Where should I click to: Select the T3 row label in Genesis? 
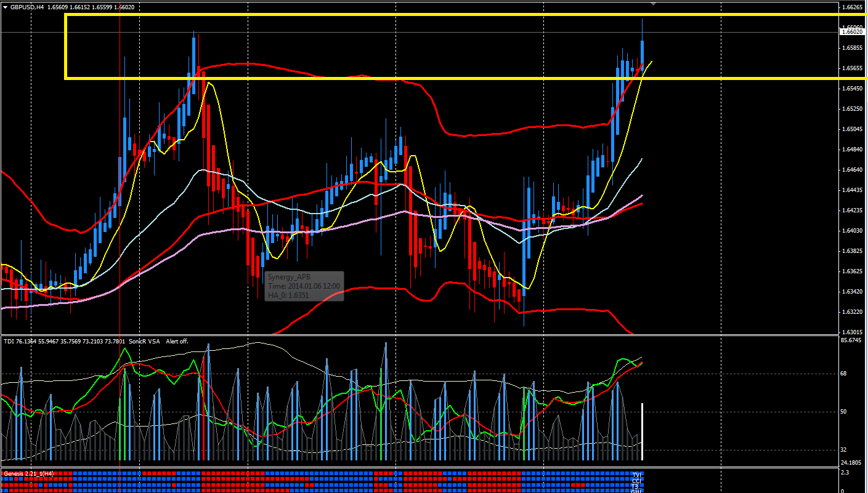(x=636, y=486)
